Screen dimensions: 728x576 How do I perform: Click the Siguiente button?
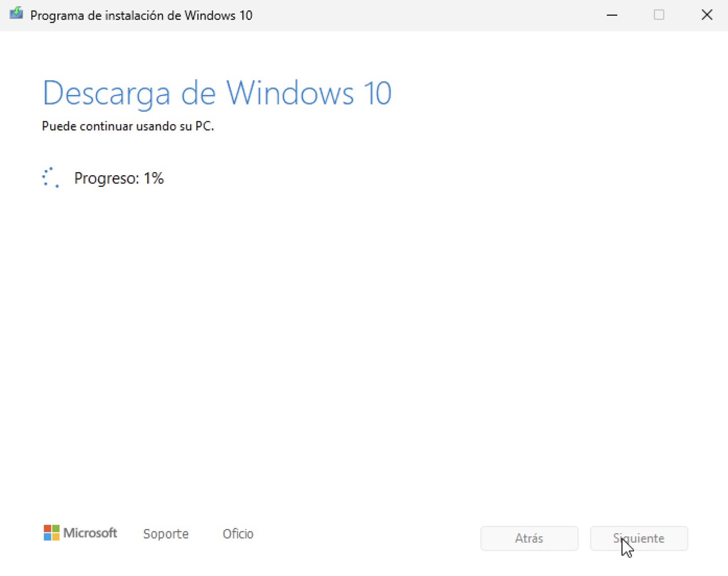(x=639, y=539)
